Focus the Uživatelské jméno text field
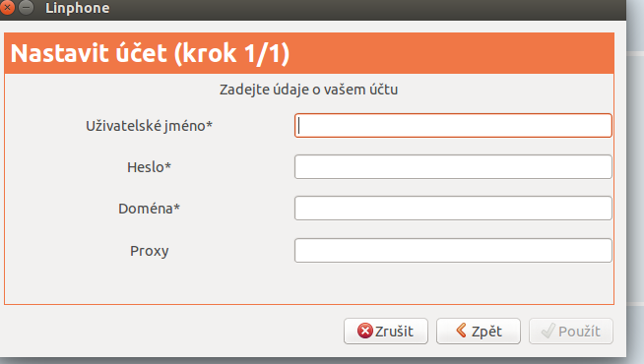644x364 pixels. click(x=453, y=126)
